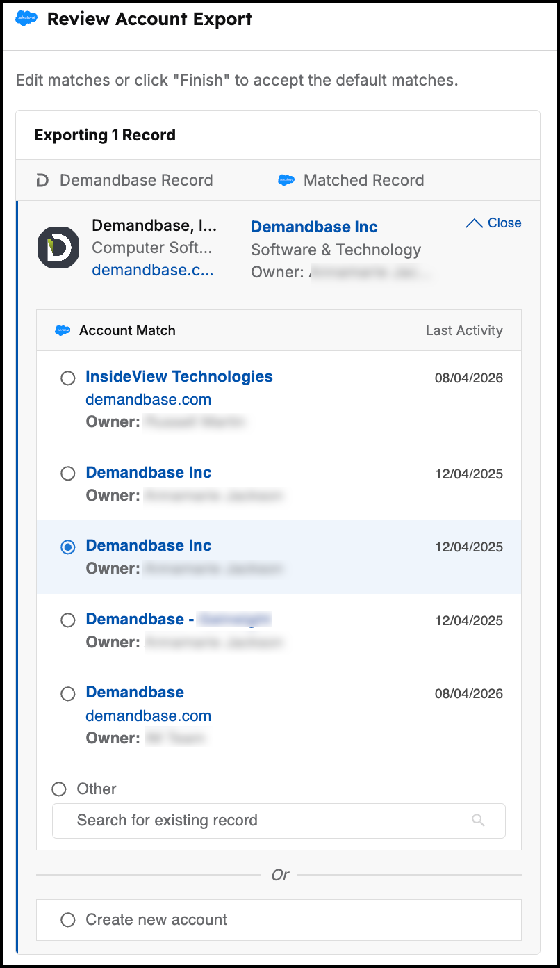
Task: Click the Salesforce icon beside Account Match
Action: 63,331
